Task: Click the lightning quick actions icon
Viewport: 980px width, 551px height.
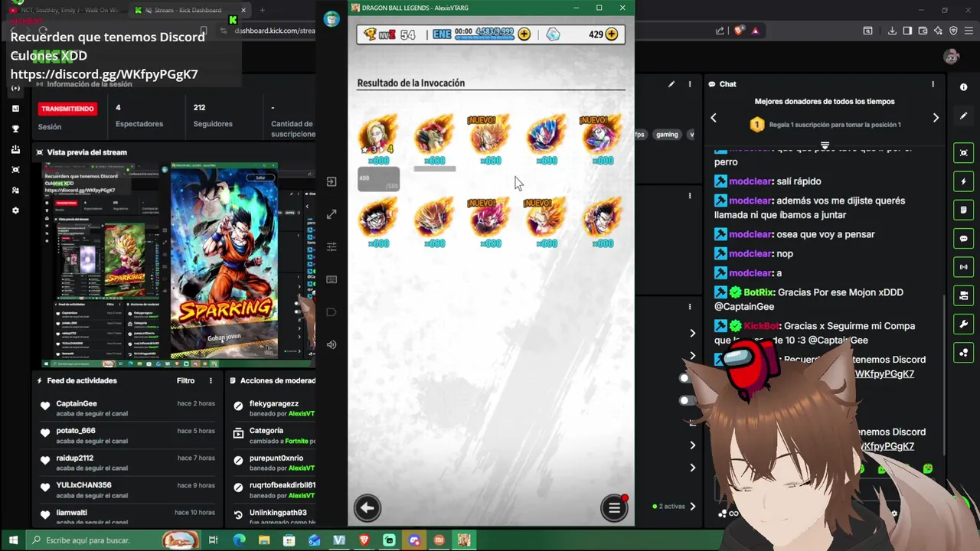Action: point(963,181)
